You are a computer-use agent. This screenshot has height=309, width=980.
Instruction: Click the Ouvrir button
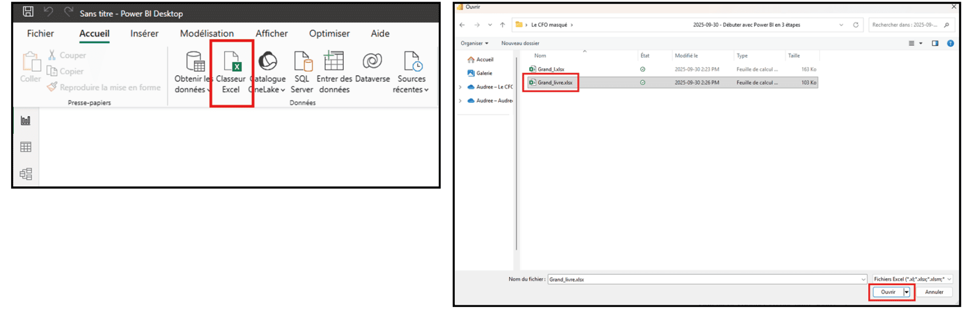click(x=888, y=292)
